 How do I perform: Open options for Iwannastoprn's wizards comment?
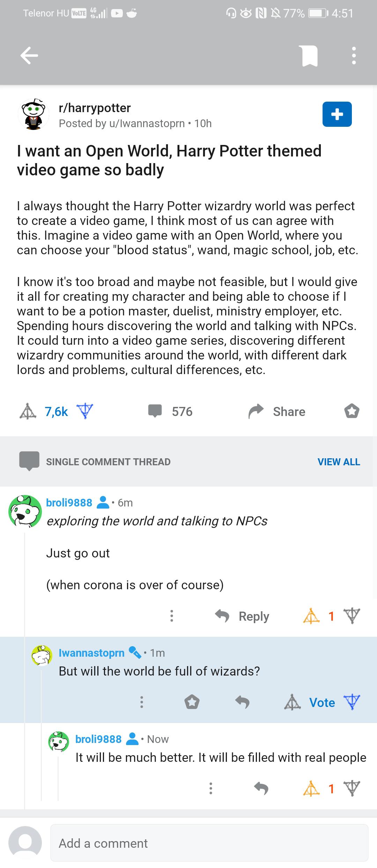click(x=141, y=702)
